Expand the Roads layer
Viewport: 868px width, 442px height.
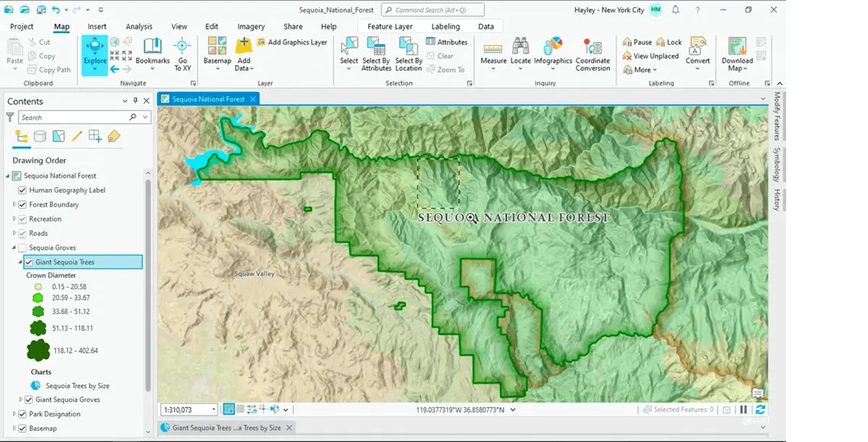pos(14,234)
